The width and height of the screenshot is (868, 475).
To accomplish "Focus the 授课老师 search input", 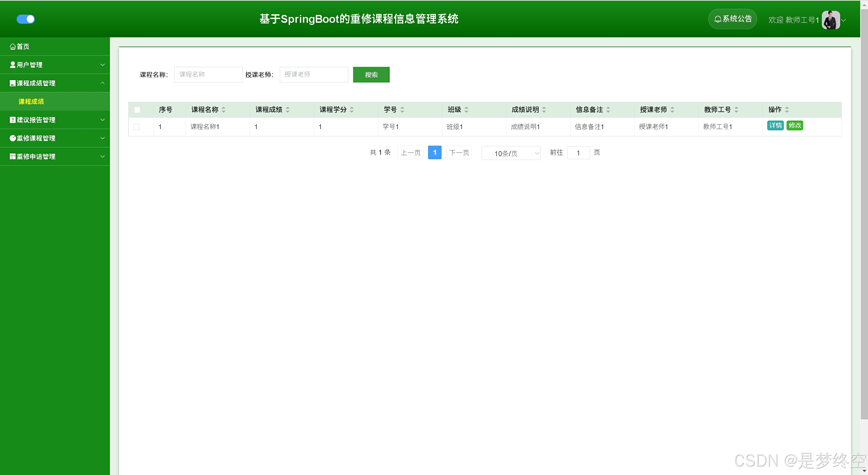I will (314, 74).
